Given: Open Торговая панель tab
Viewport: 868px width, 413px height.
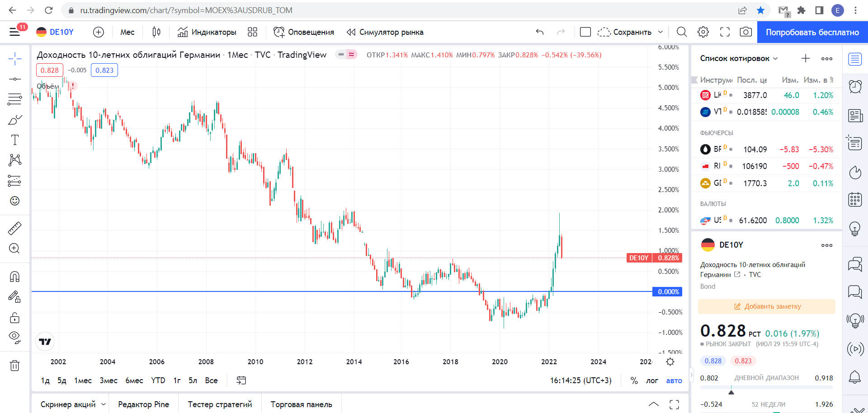Looking at the screenshot, I should [301, 404].
